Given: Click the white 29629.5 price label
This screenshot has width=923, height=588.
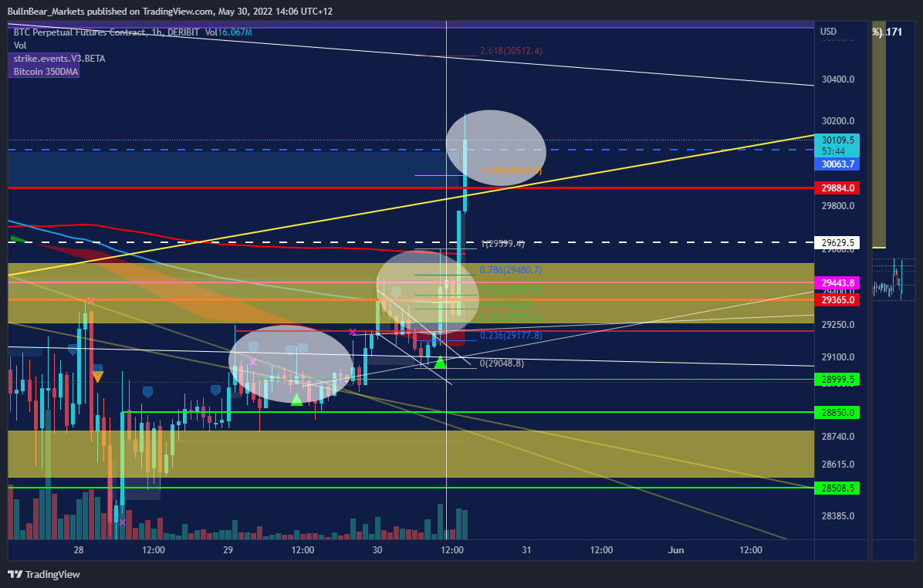Looking at the screenshot, I should (837, 242).
